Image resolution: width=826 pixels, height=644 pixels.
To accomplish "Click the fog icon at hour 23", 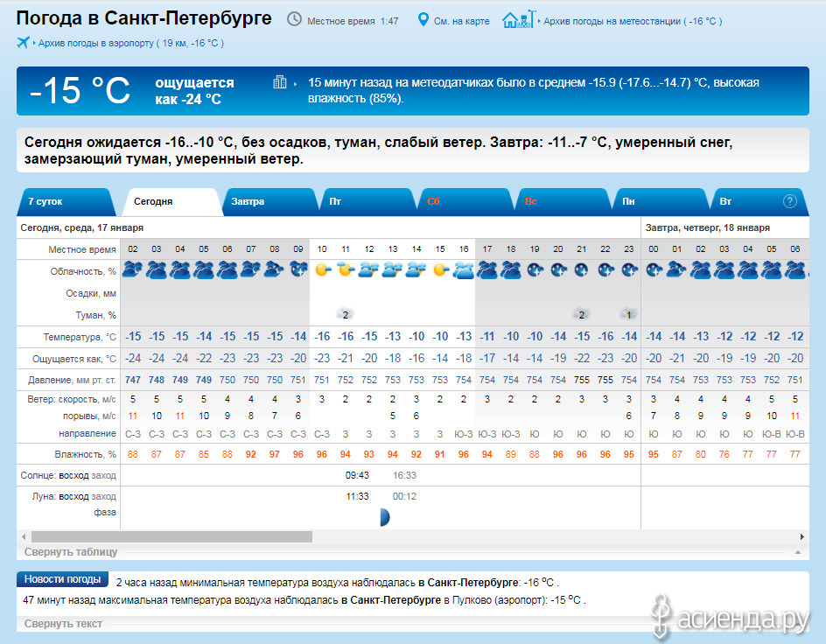I will pos(628,314).
